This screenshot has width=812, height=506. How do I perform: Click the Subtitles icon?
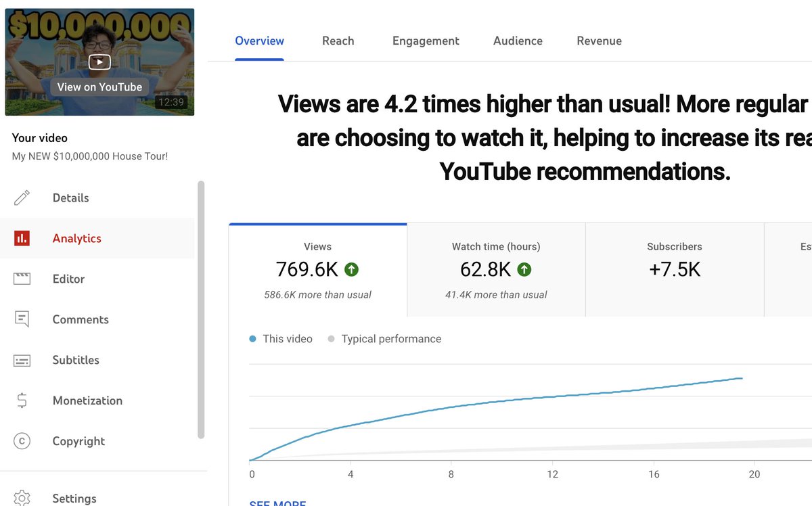(x=22, y=361)
